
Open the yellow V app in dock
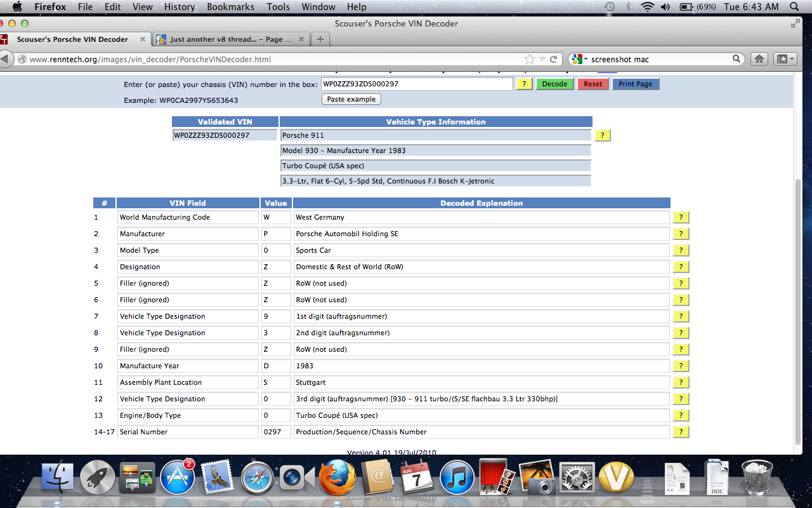tap(616, 478)
